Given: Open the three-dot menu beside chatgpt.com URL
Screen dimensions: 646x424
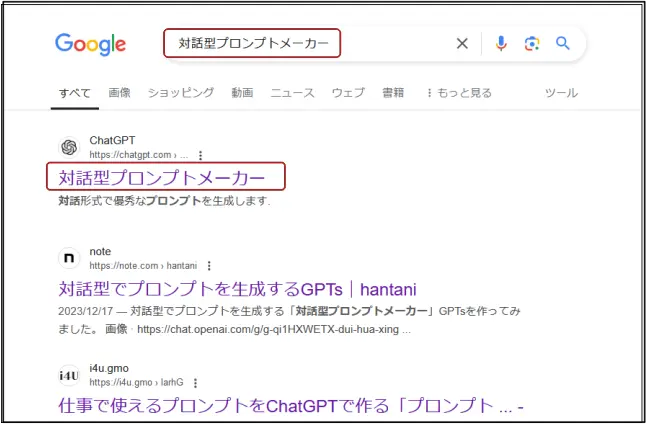Looking at the screenshot, I should 200,155.
